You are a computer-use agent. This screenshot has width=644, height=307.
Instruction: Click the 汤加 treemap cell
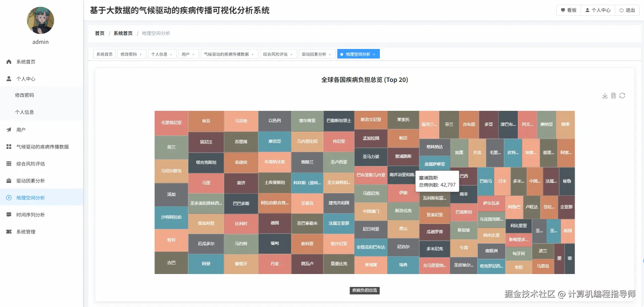[171, 195]
